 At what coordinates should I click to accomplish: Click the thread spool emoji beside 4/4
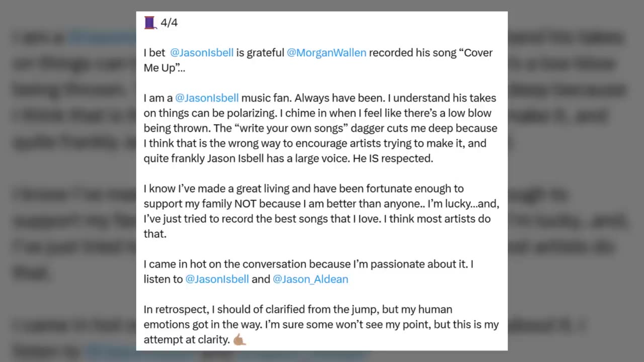click(x=150, y=23)
